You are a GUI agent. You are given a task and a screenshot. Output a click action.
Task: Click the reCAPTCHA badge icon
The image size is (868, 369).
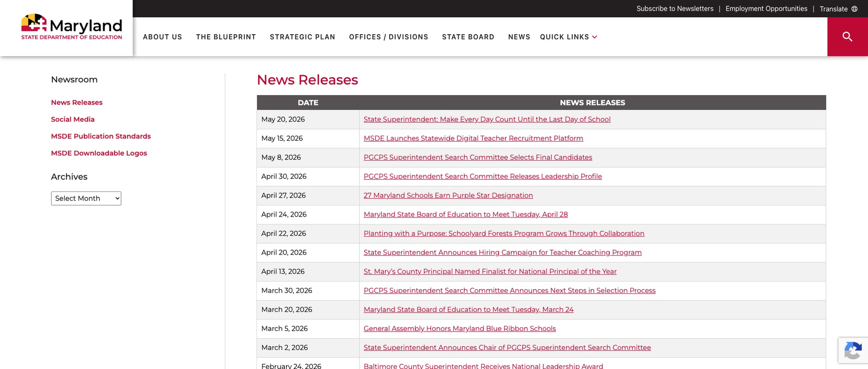pyautogui.click(x=853, y=350)
